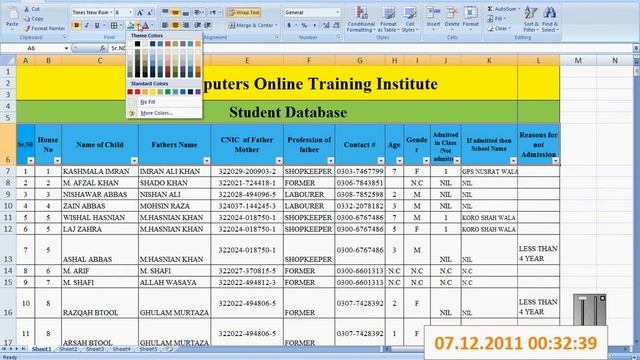Click the Increase Font Size icon
640x360 pixels.
(140, 13)
